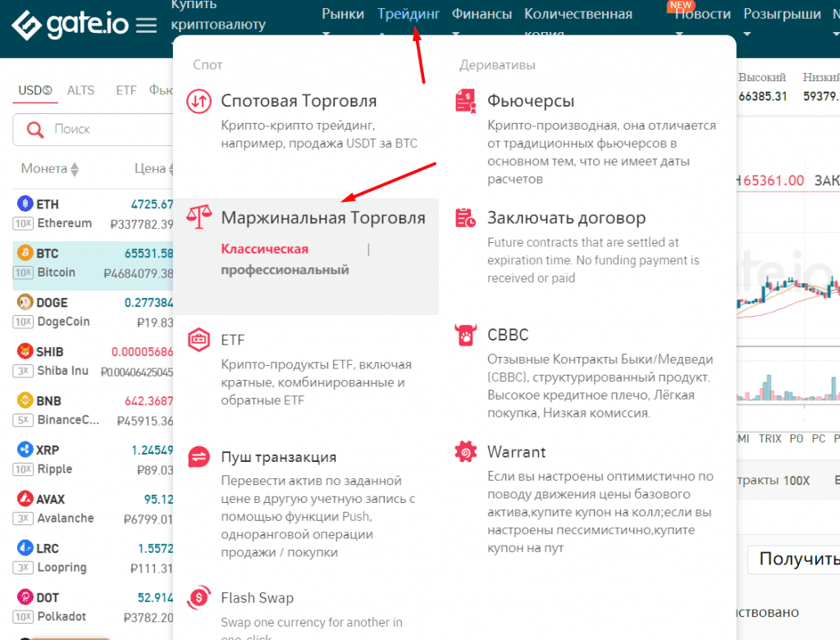Open Спотовая Торговля
This screenshot has height=640, width=840.
(x=299, y=101)
